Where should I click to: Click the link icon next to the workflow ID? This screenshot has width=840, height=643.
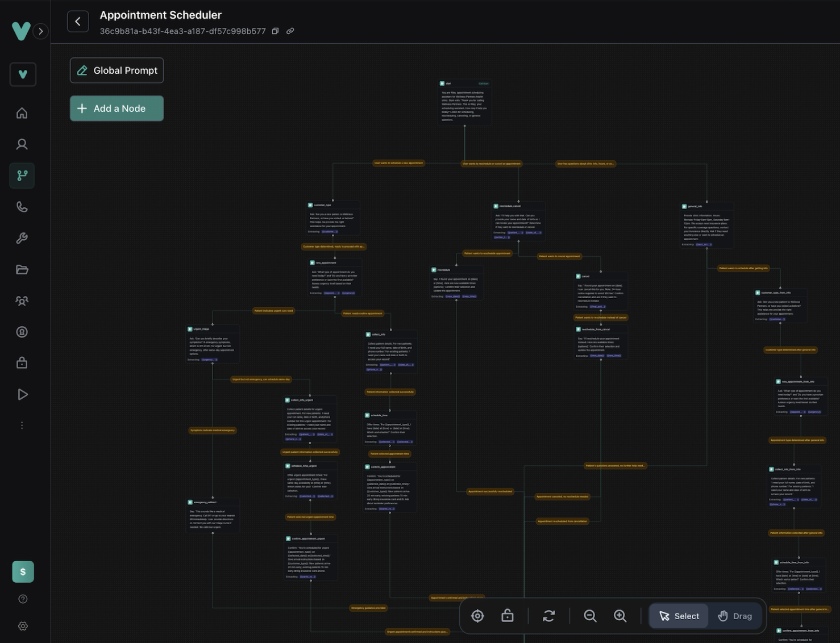click(290, 31)
